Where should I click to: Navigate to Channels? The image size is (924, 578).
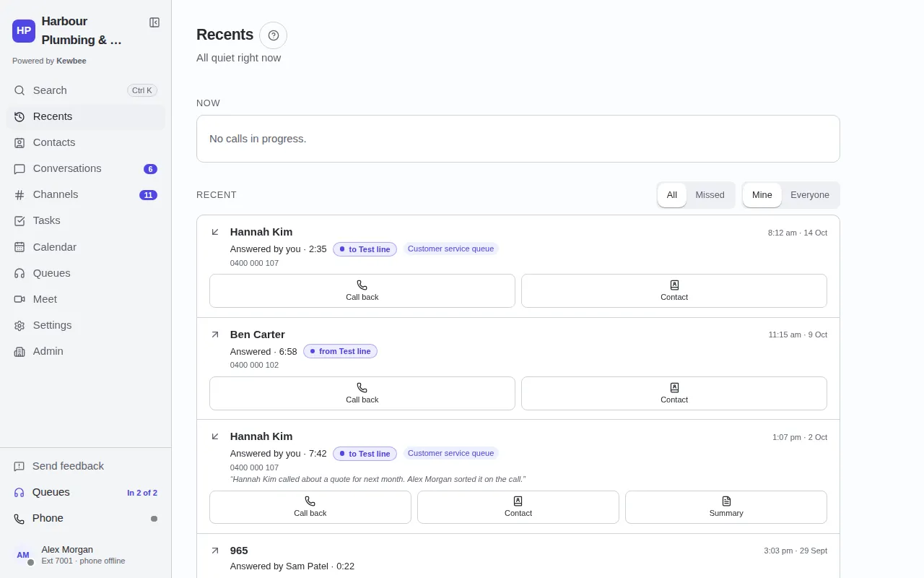86,194
